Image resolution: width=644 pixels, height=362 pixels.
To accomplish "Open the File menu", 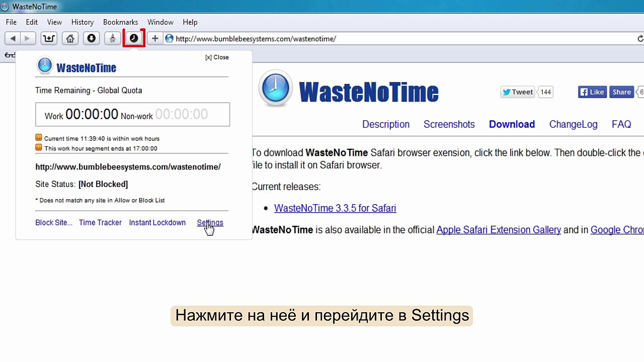I will [x=11, y=22].
